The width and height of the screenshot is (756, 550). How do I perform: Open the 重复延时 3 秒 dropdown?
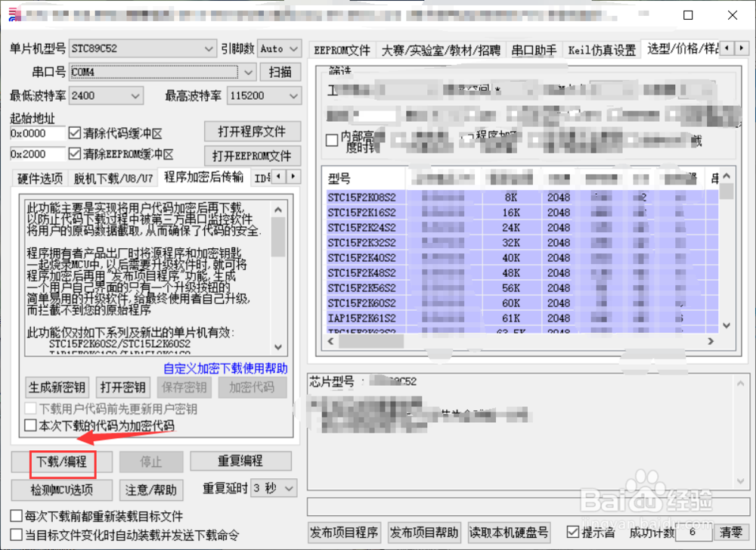click(x=274, y=488)
